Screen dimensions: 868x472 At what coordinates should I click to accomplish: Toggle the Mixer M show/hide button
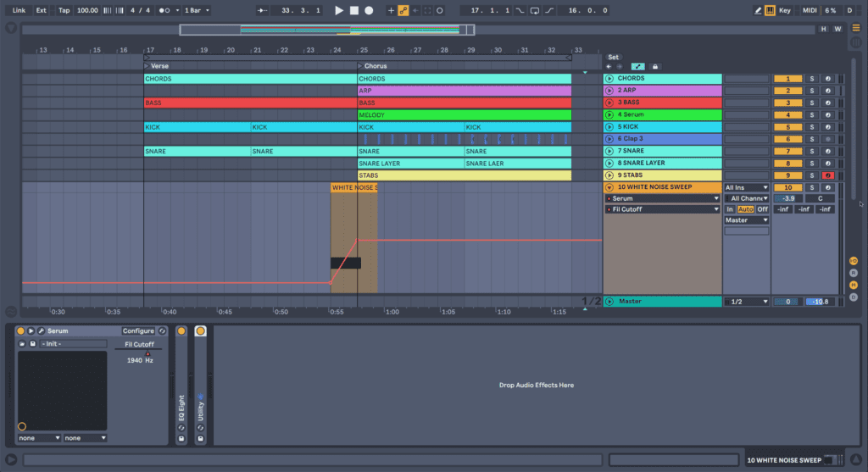click(854, 285)
